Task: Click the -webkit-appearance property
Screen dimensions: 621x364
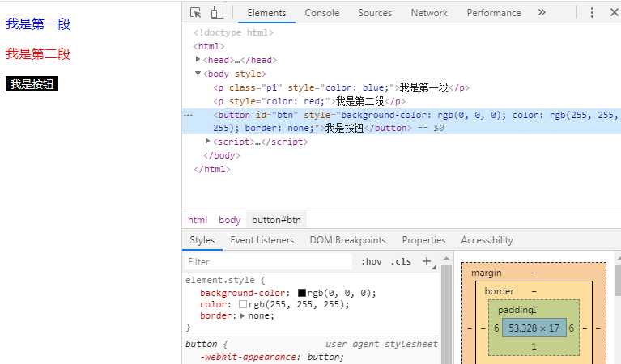Action: point(249,357)
